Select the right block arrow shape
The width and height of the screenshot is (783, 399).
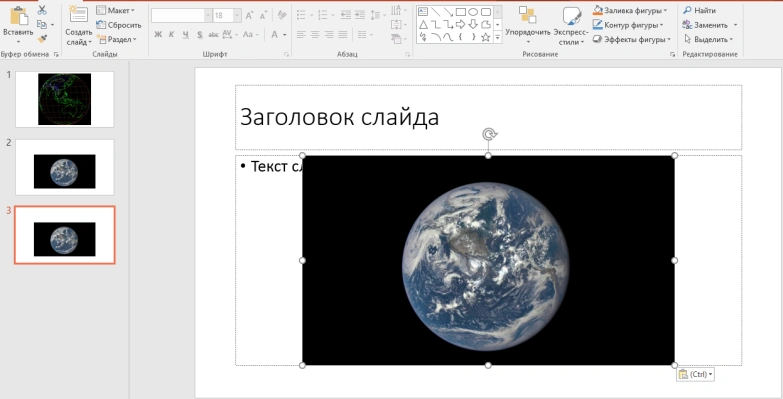point(460,24)
